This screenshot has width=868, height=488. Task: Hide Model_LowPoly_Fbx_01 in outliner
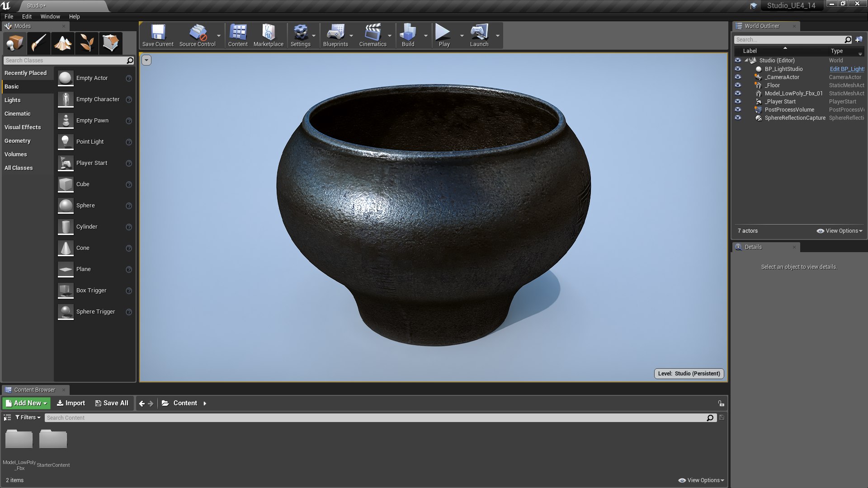point(738,94)
